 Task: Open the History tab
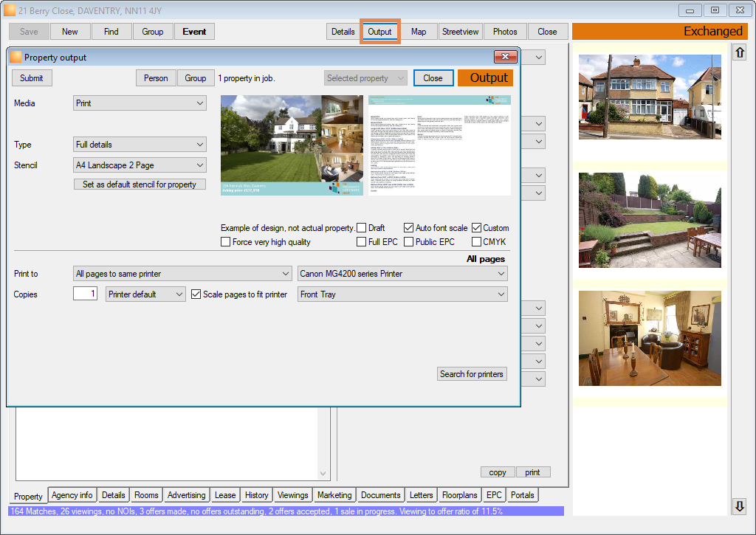256,495
